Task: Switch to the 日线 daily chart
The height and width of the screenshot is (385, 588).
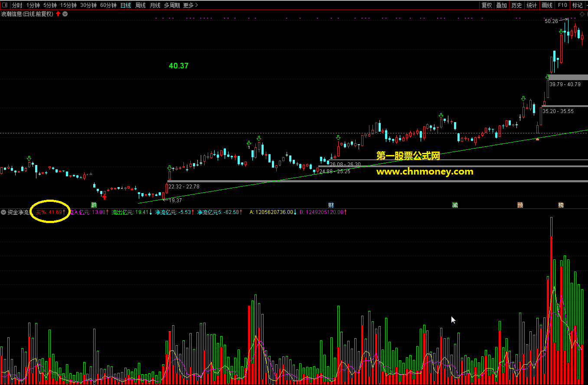Action: click(126, 5)
